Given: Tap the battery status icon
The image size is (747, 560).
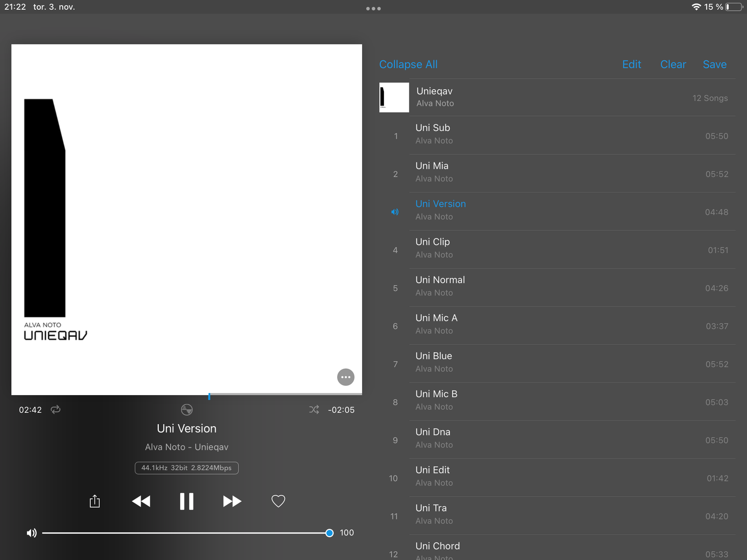Looking at the screenshot, I should coord(734,7).
